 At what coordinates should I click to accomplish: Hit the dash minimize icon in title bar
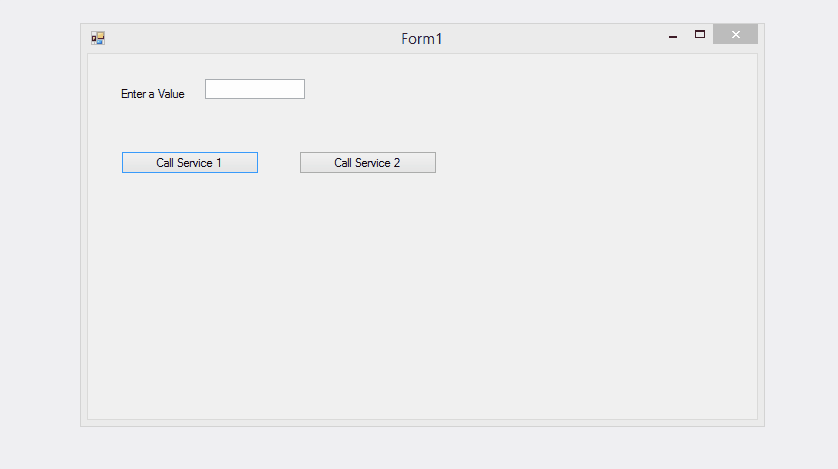click(x=673, y=36)
